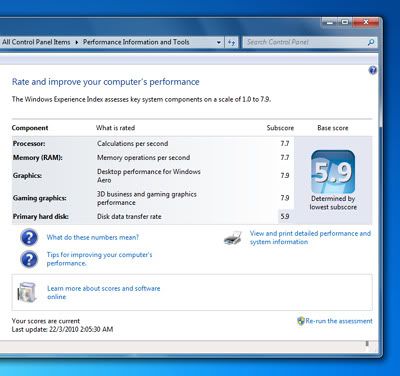400x376 pixels.
Task: Click 'Your scores are current' text
Action: point(46,321)
